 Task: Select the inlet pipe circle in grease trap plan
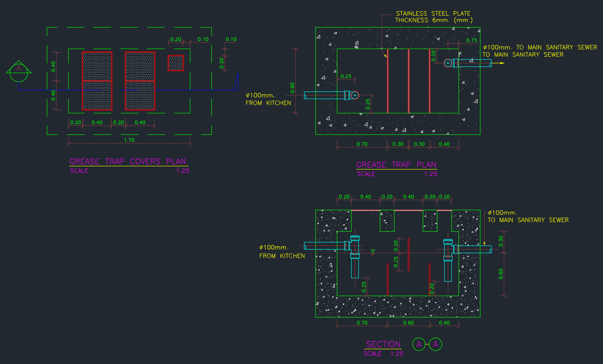355,95
